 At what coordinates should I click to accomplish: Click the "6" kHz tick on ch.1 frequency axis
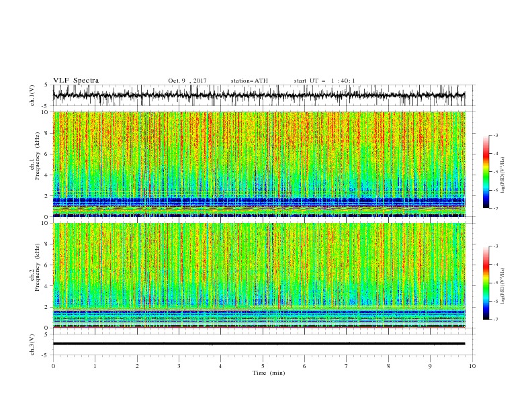pyautogui.click(x=47, y=154)
